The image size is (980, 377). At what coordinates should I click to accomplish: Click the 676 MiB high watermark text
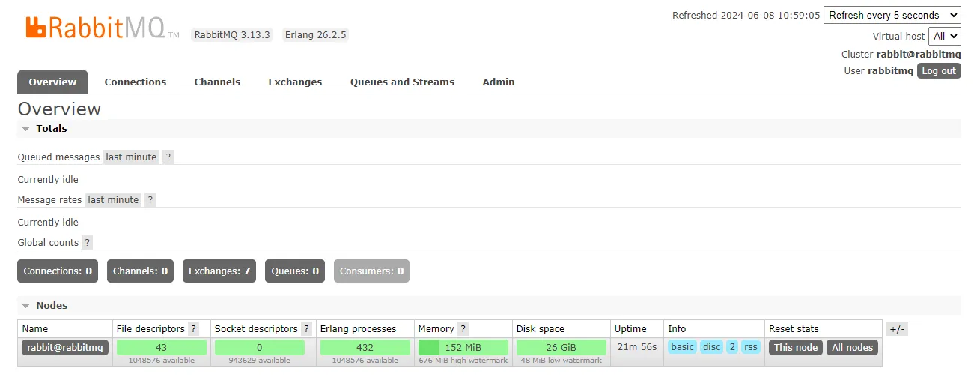(x=463, y=361)
